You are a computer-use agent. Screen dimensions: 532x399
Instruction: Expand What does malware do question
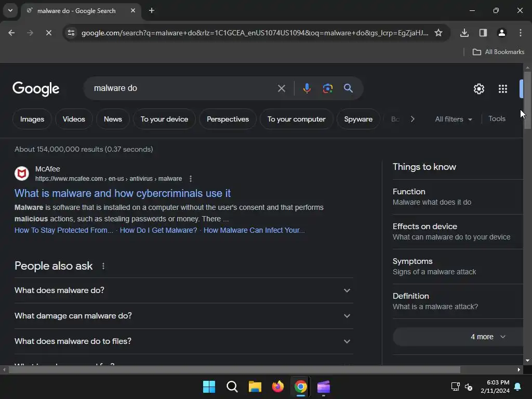[x=183, y=290]
